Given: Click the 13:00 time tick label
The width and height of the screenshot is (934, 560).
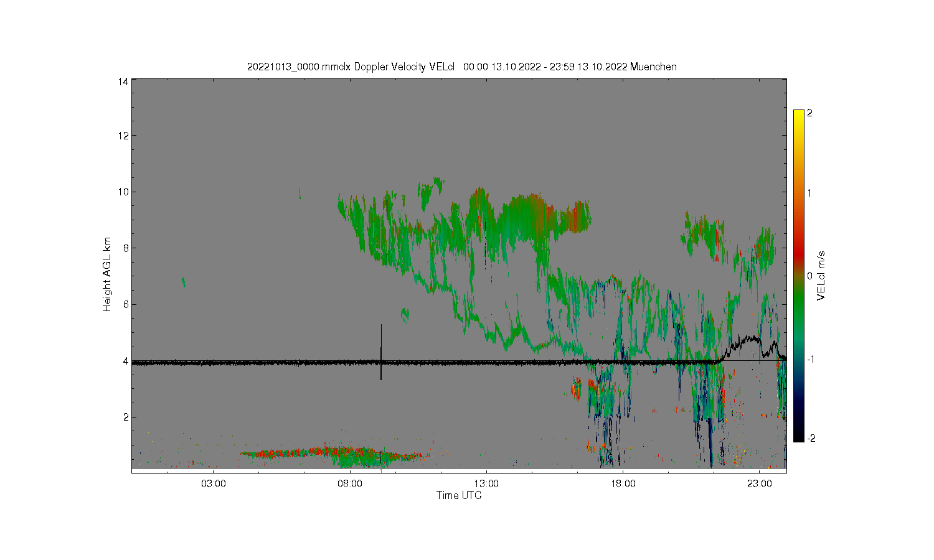Looking at the screenshot, I should click(486, 483).
